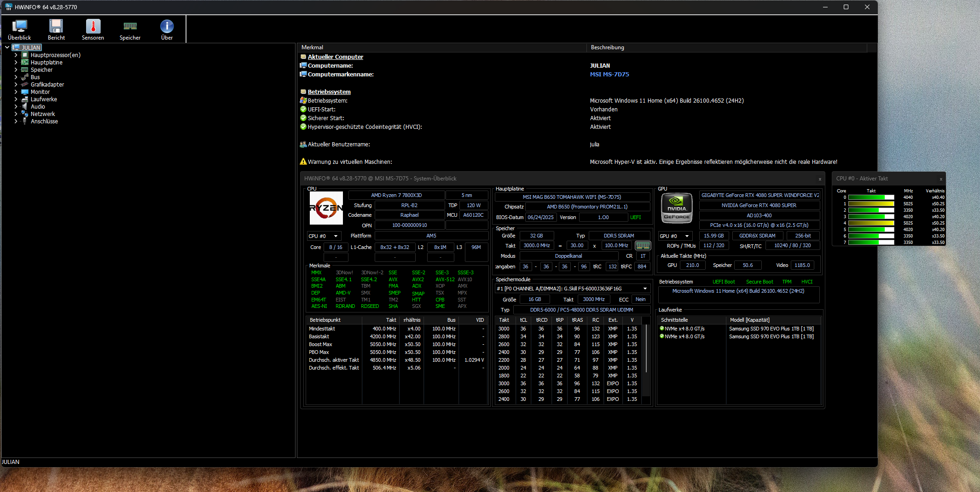This screenshot has width=980, height=492.
Task: Click the Hauptprozessor(en) chip icon
Action: (x=25, y=55)
